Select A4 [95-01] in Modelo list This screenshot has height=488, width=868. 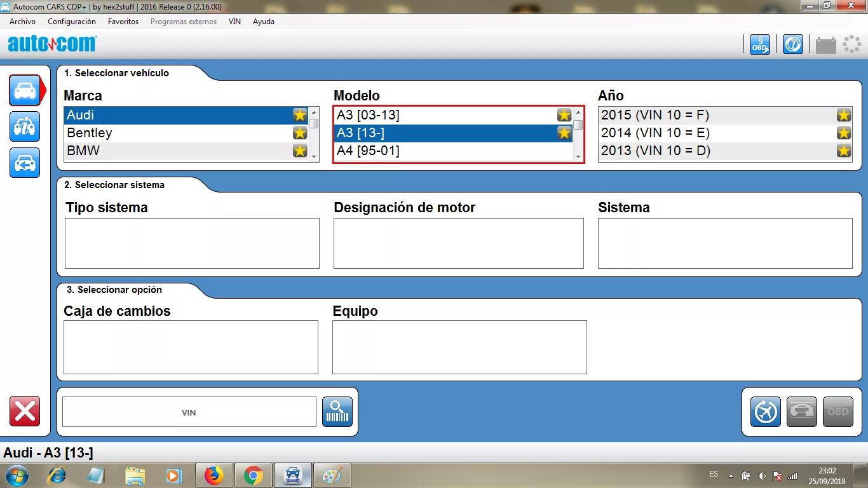pyautogui.click(x=454, y=151)
